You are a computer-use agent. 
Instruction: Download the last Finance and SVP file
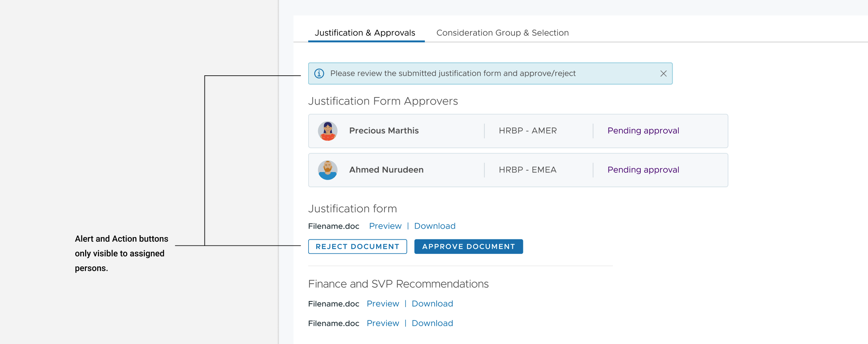[432, 323]
